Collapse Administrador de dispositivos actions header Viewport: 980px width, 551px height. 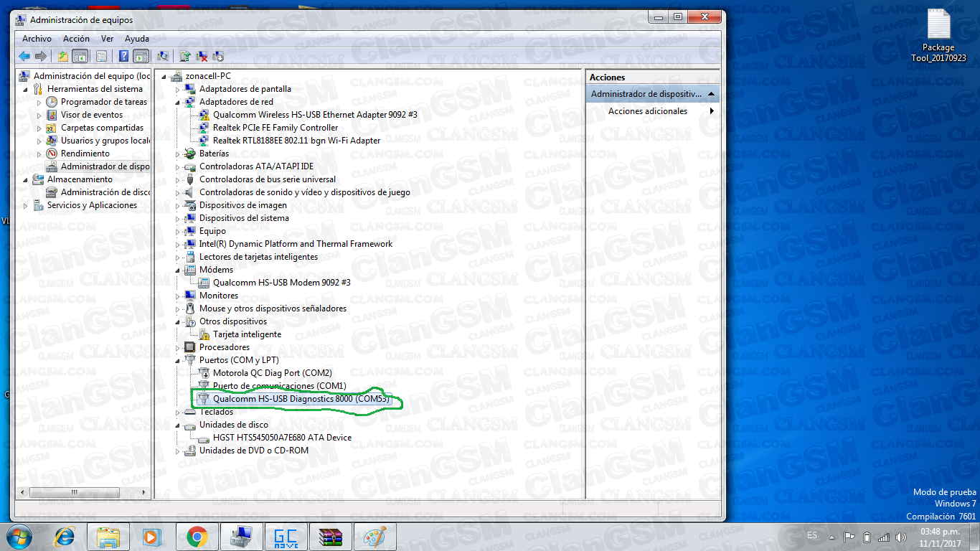711,94
